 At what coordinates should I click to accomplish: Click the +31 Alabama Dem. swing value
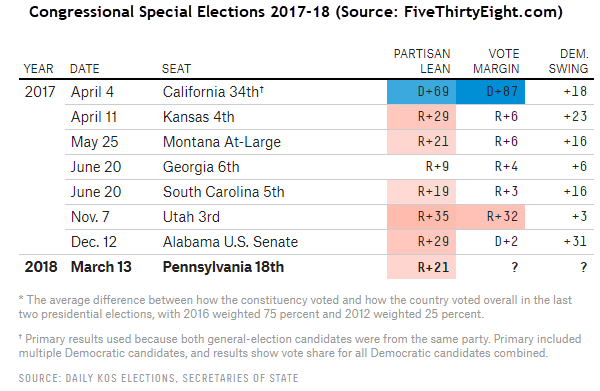(x=575, y=241)
